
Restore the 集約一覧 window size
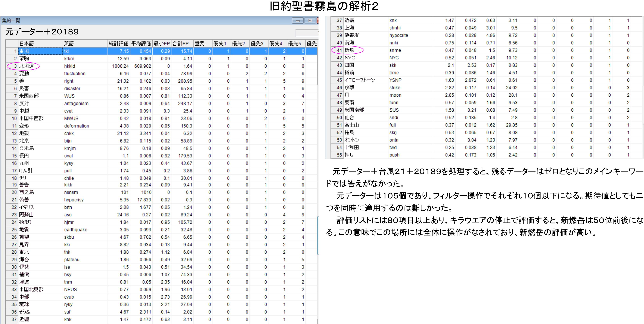click(310, 21)
